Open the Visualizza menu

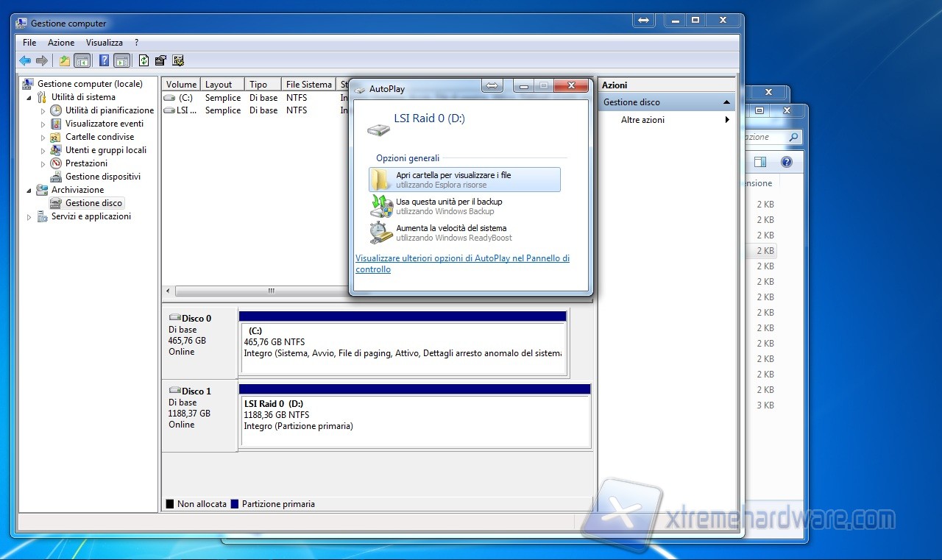point(104,43)
